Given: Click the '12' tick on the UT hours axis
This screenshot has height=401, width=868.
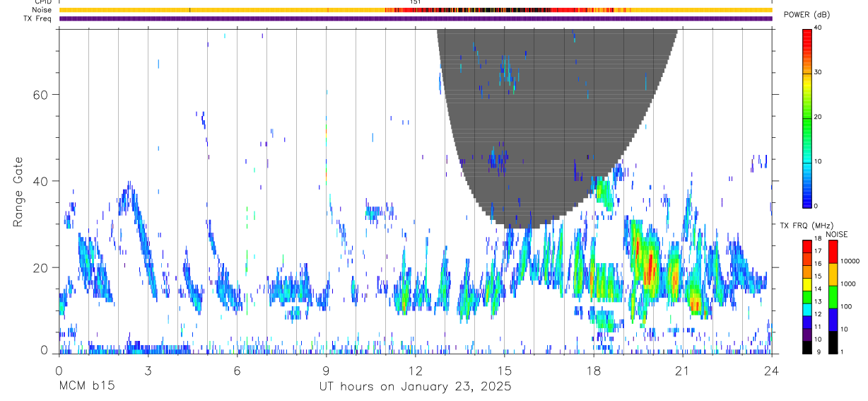Looking at the screenshot, I should point(415,369).
